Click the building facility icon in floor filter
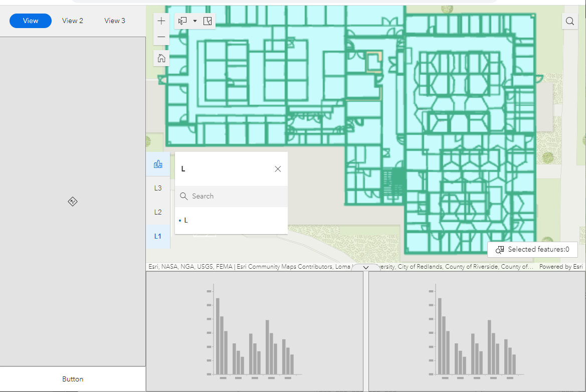Image resolution: width=586 pixels, height=392 pixels. tap(158, 164)
